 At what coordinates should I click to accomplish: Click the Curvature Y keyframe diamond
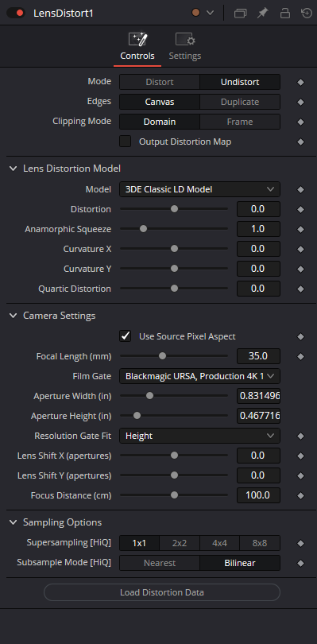(300, 269)
